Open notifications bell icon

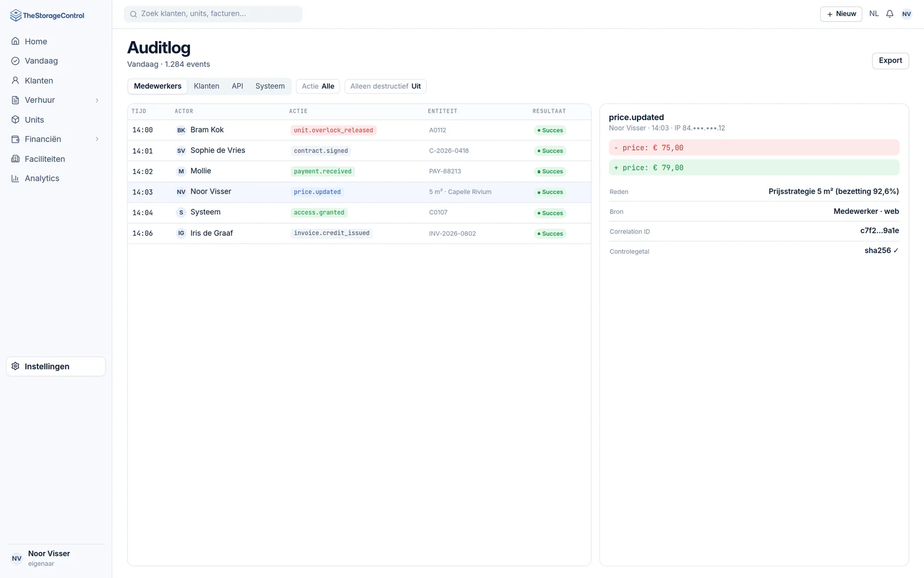(890, 14)
